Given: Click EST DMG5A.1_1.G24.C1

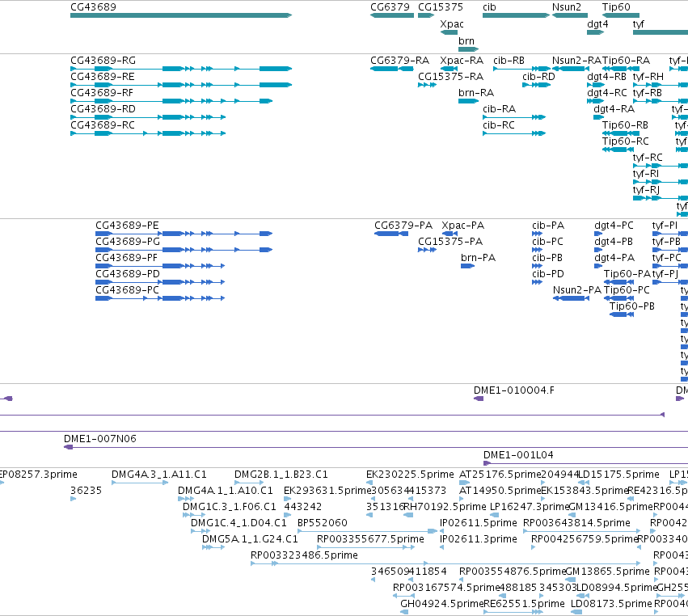Looking at the screenshot, I should [x=213, y=547].
